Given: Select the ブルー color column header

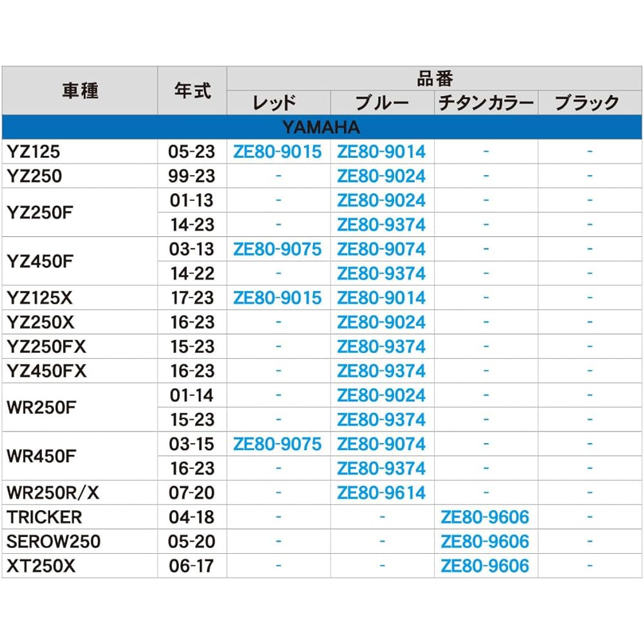Looking at the screenshot, I should tap(383, 102).
